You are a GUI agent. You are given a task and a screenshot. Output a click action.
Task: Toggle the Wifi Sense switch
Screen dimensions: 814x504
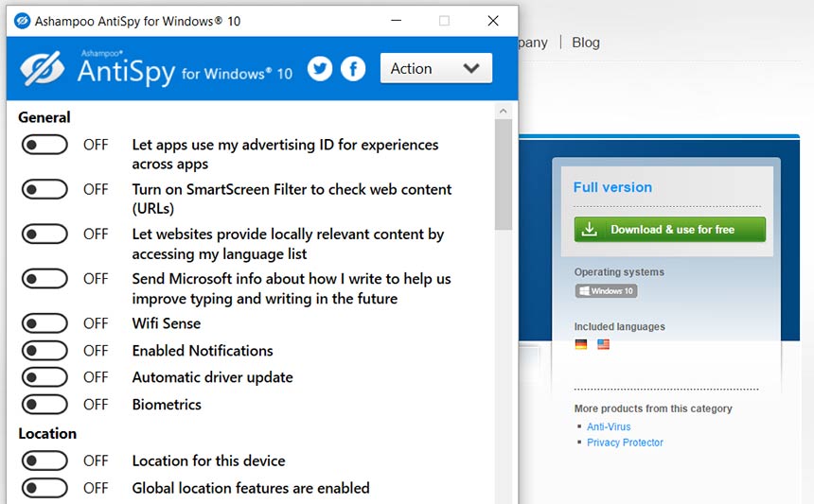click(x=44, y=323)
